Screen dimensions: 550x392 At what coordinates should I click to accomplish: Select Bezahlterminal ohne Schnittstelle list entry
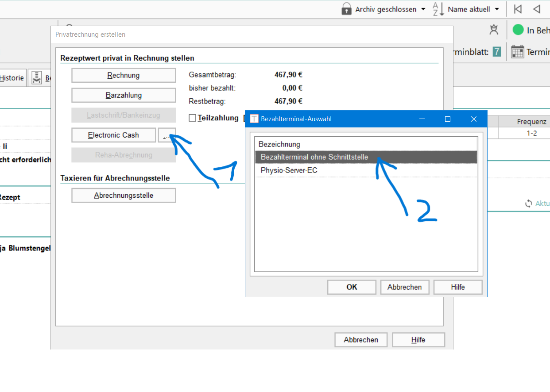pyautogui.click(x=314, y=157)
